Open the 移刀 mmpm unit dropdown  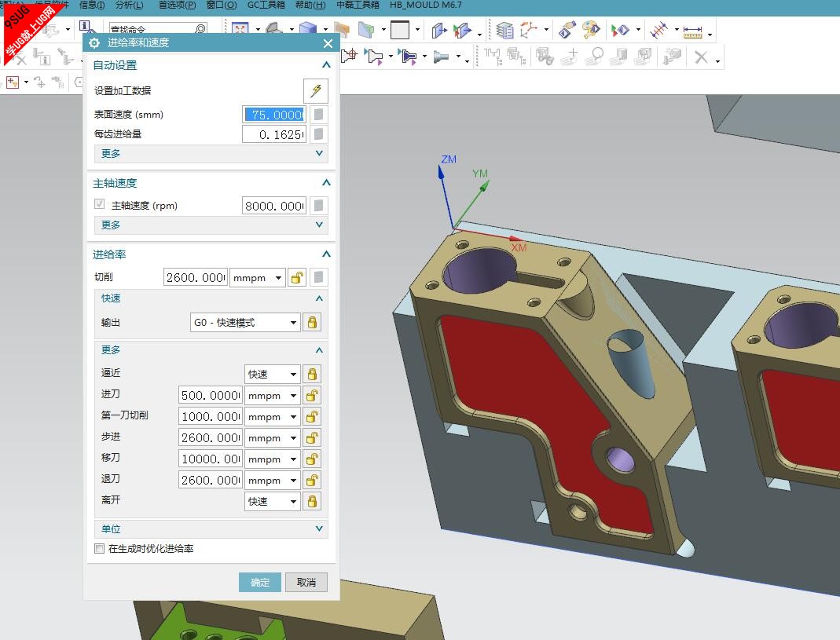[x=272, y=459]
